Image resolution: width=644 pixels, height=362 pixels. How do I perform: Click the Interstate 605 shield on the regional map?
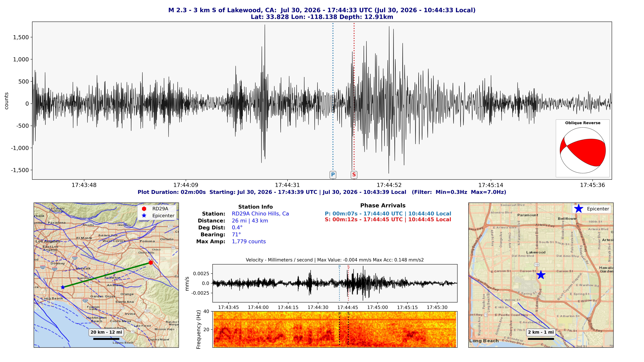pos(75,258)
